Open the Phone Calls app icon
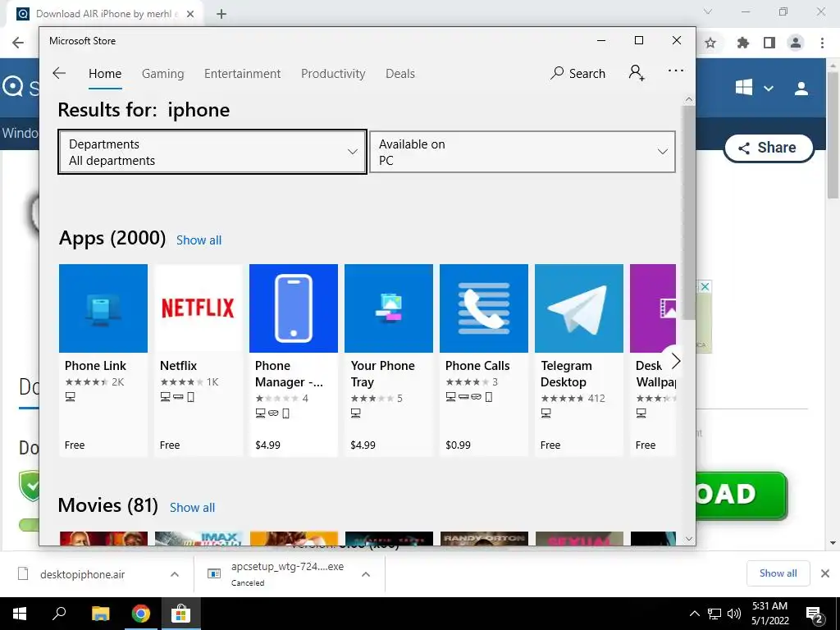The width and height of the screenshot is (840, 630). click(484, 308)
